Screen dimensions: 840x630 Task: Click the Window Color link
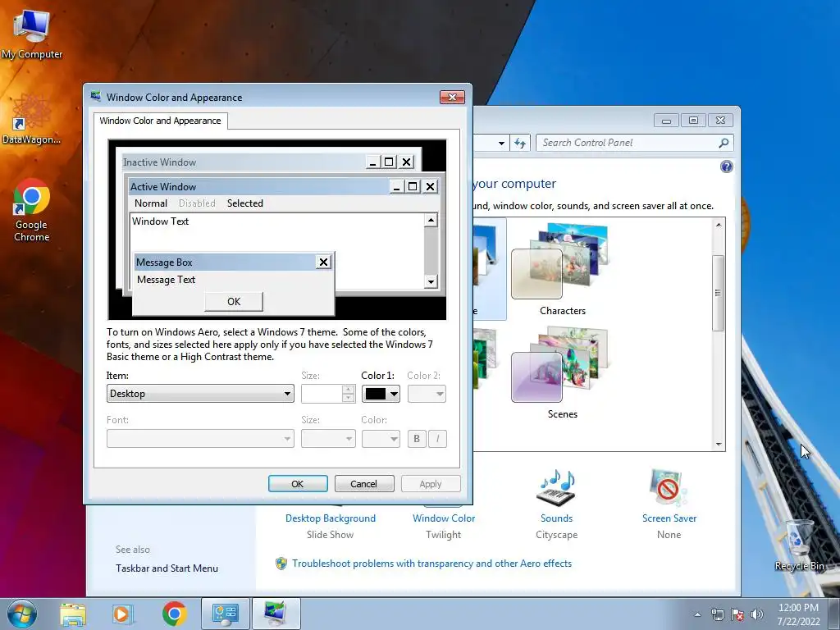[444, 518]
